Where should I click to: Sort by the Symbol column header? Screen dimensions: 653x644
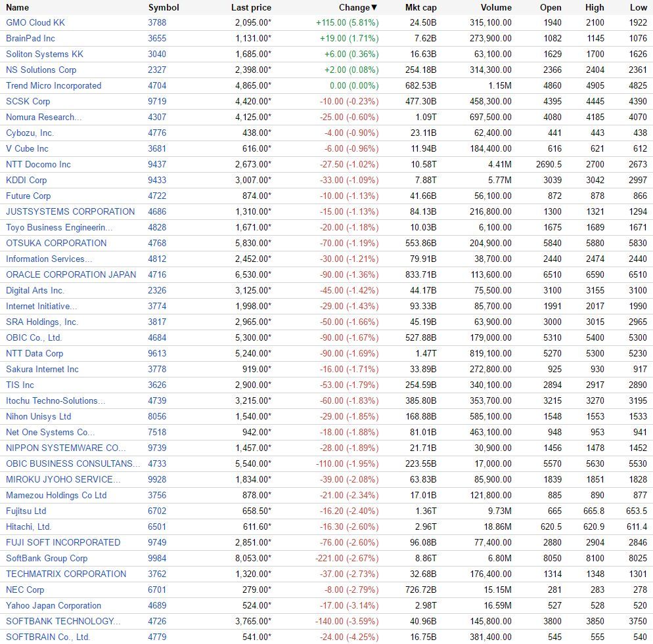click(164, 7)
